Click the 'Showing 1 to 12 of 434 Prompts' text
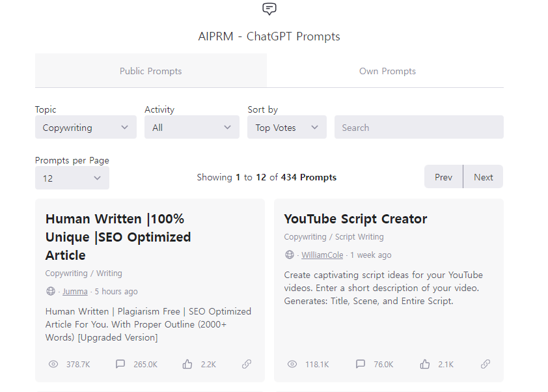The image size is (548, 392). pyautogui.click(x=267, y=177)
